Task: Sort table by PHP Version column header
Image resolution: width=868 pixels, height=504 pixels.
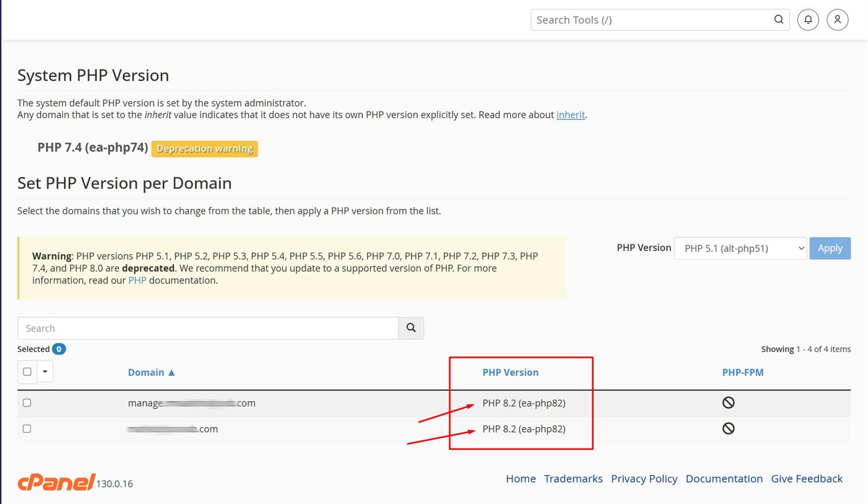Action: [x=510, y=372]
